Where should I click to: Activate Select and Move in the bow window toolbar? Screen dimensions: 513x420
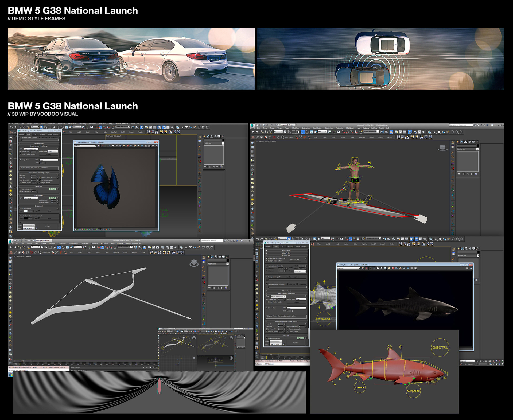(x=59, y=247)
